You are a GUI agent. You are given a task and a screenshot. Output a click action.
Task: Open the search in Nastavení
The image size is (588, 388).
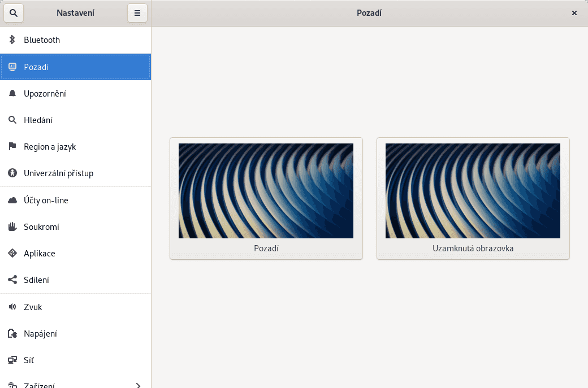pyautogui.click(x=13, y=12)
